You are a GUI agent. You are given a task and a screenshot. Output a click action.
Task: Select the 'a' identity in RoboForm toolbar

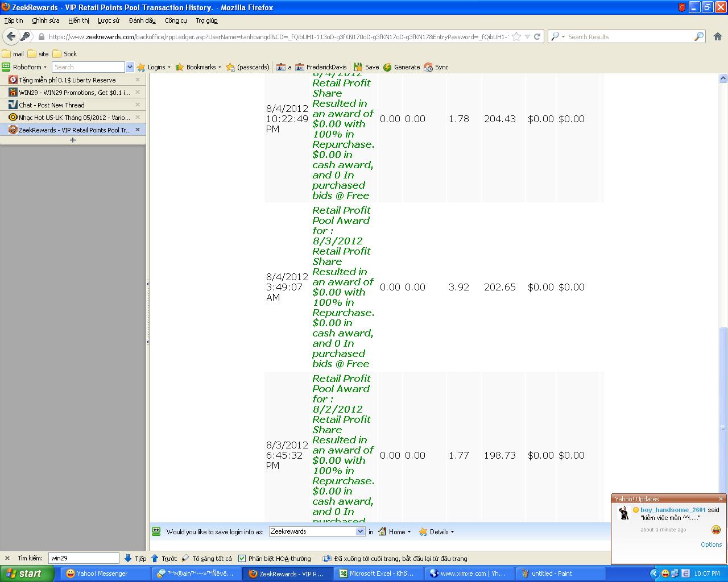pos(284,67)
